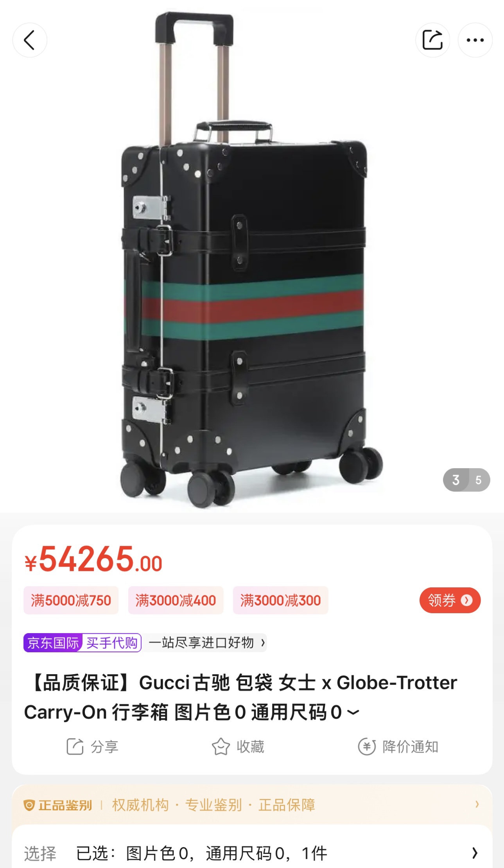This screenshot has height=868, width=504.
Task: Expand the 正品鉴别 row chevron
Action: [477, 804]
